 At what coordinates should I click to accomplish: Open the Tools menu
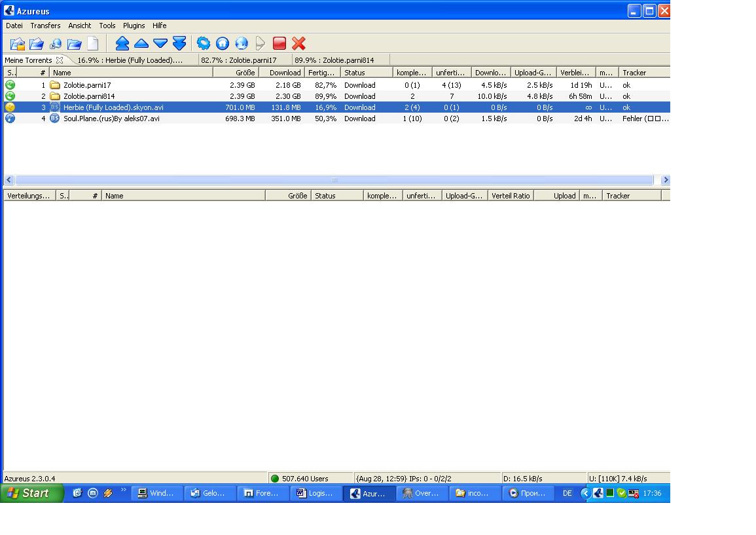point(107,26)
